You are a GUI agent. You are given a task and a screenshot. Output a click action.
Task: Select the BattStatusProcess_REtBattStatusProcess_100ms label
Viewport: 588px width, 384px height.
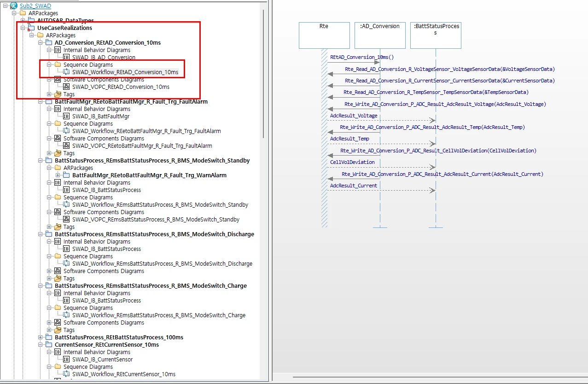(x=119, y=337)
